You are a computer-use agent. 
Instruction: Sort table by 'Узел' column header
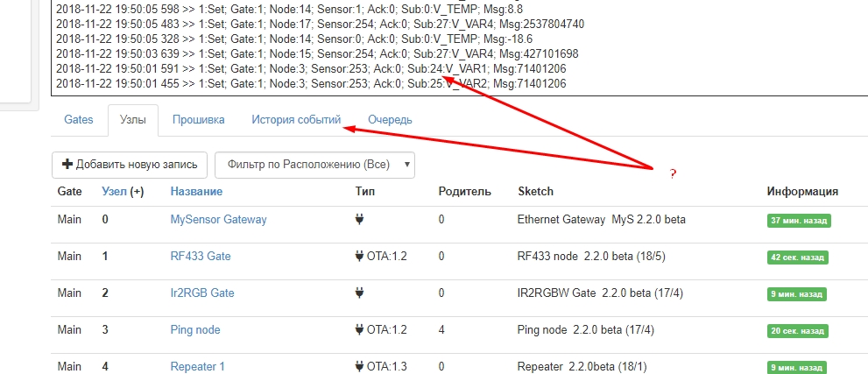pos(114,192)
